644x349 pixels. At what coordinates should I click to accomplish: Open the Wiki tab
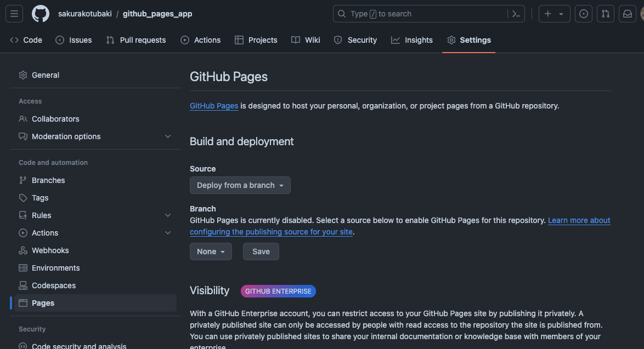pyautogui.click(x=306, y=40)
